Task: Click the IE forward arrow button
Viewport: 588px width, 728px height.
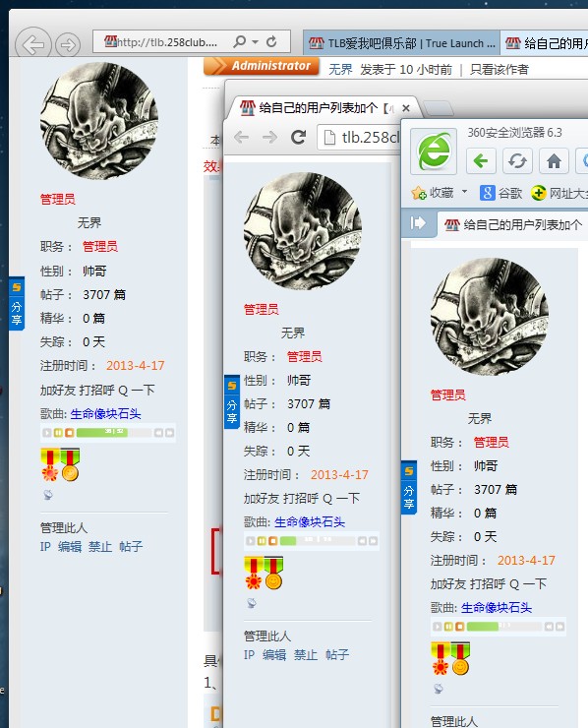Action: [68, 45]
